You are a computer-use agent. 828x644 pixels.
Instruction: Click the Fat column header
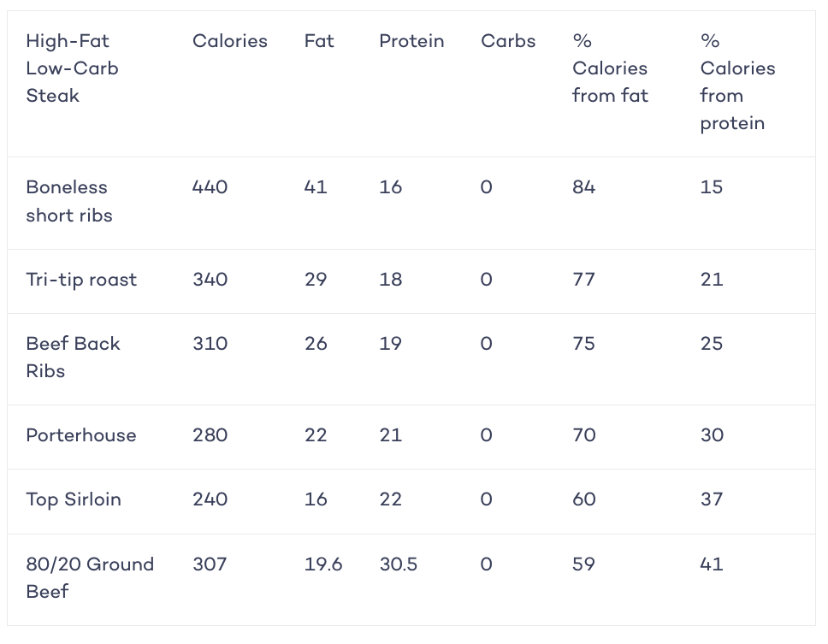coord(319,41)
